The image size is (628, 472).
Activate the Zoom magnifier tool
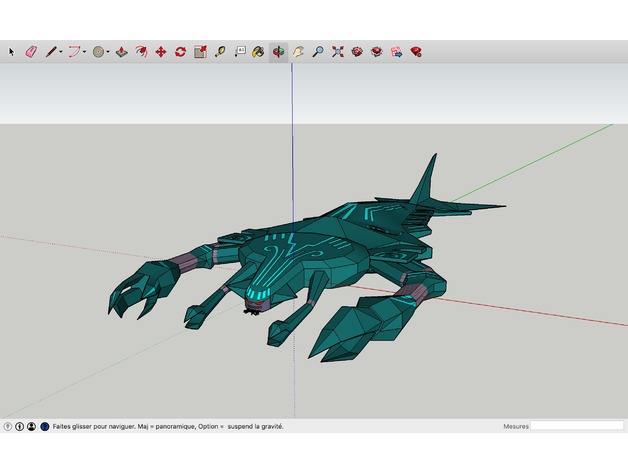[x=318, y=51]
